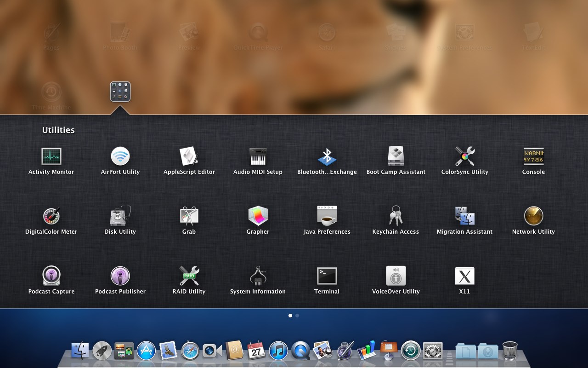
Task: Launch VoiceOver Utility
Action: point(396,276)
